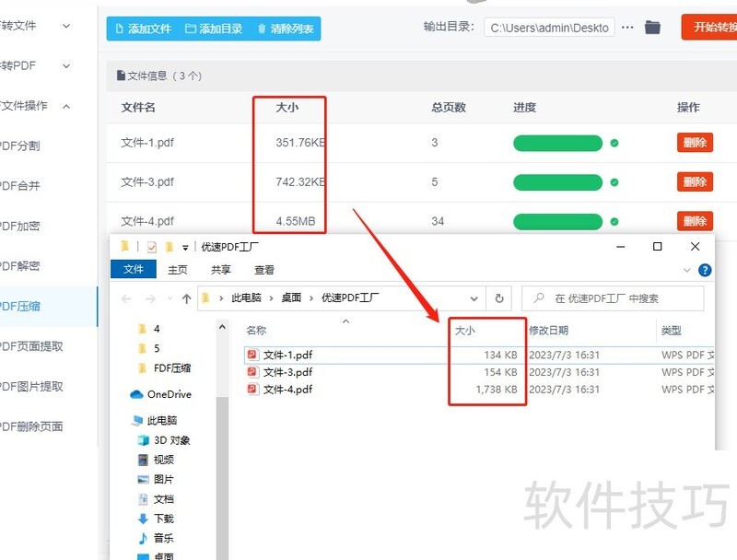Click navigation pane scrollbar up arrow
The height and width of the screenshot is (560, 737).
[x=222, y=327]
